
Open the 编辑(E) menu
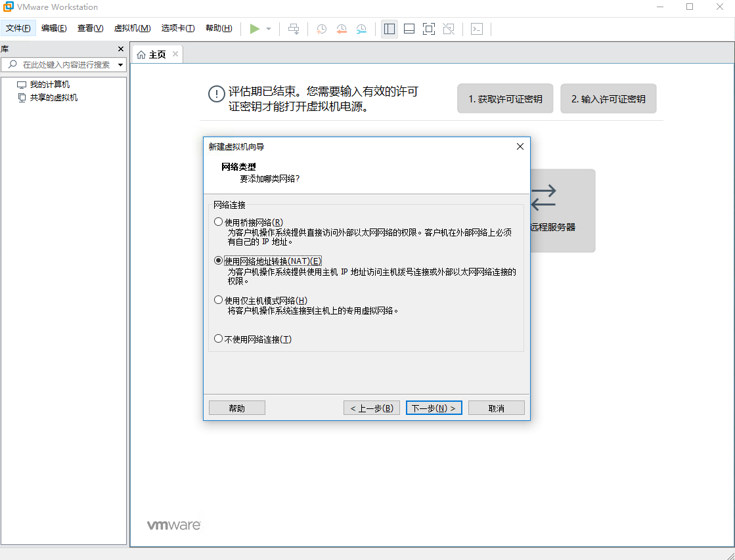pyautogui.click(x=54, y=28)
